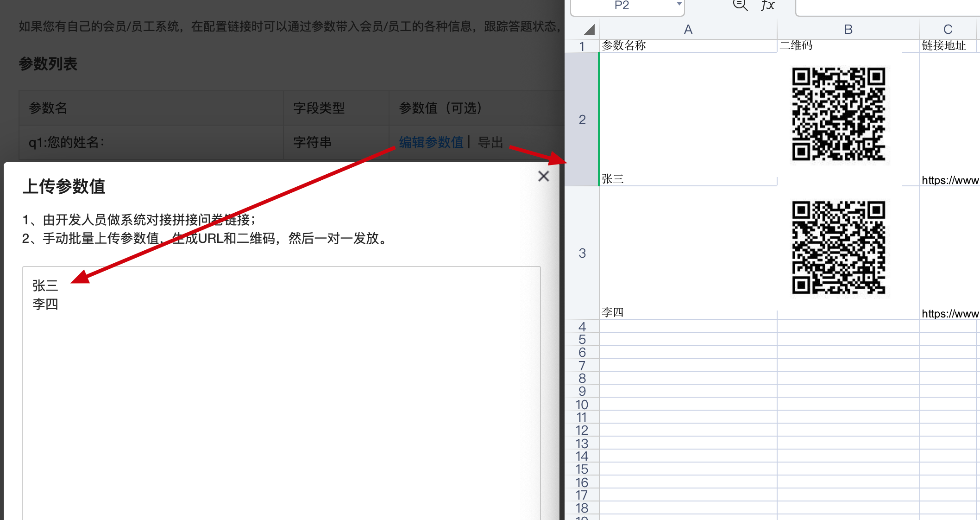Click the zoom magnifier icon in formula bar
The width and height of the screenshot is (980, 520).
tap(740, 5)
